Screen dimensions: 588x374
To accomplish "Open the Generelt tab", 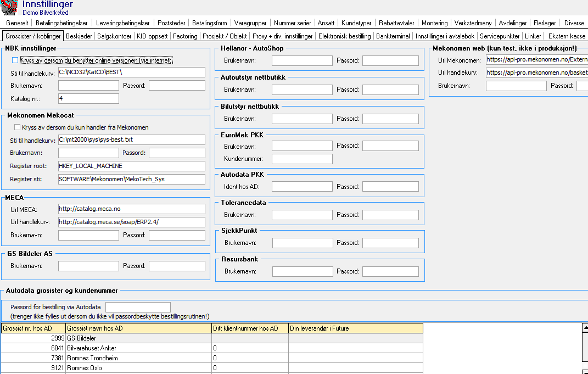I will pos(17,23).
